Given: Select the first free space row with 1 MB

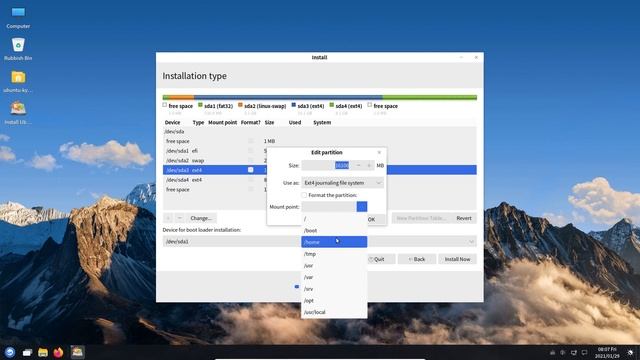Looking at the screenshot, I should click(x=320, y=141).
